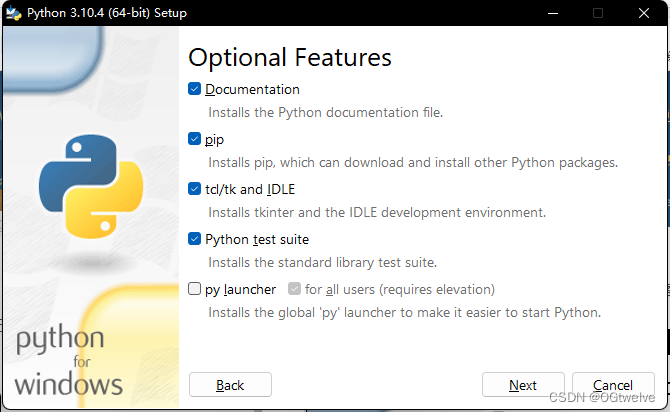Click the global 'py' launcher description
The image size is (670, 412).
click(405, 312)
